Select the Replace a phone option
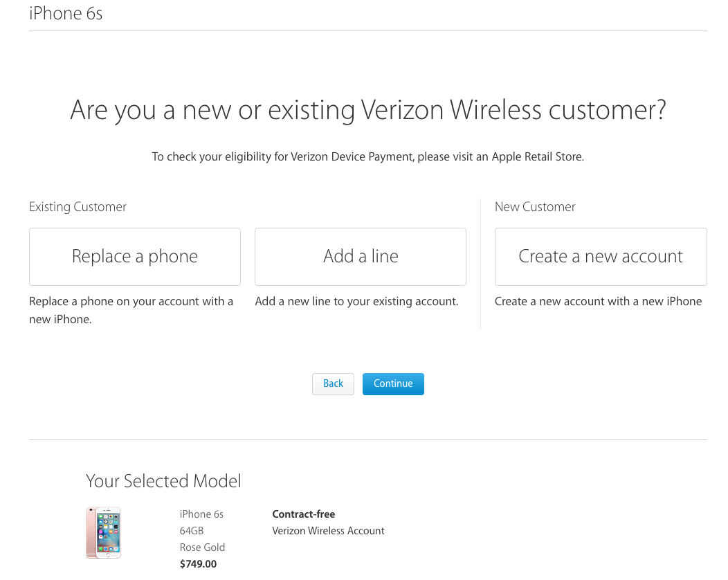Viewport: 728px width, 580px height. coord(135,256)
